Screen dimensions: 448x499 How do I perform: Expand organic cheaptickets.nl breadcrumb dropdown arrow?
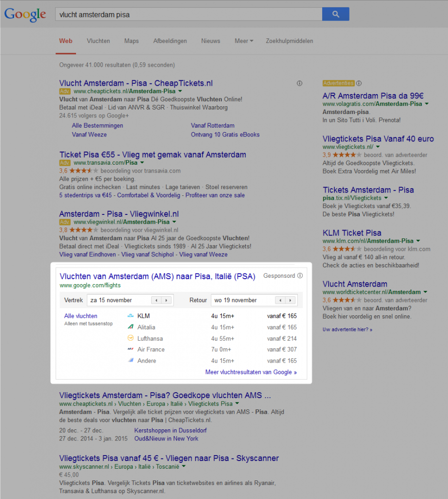pos(237,403)
